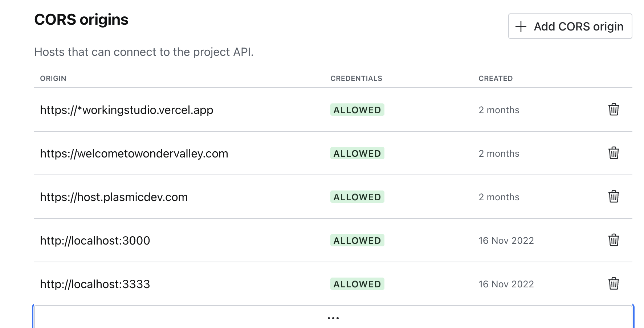Delete the welcometowondervalley.com origin
The height and width of the screenshot is (328, 644).
(614, 153)
